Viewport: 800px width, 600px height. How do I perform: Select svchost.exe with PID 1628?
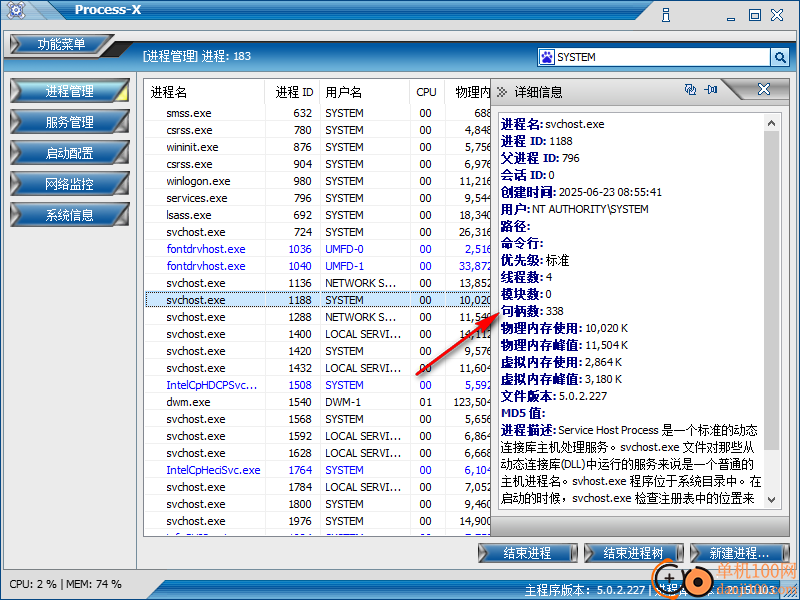pos(317,453)
